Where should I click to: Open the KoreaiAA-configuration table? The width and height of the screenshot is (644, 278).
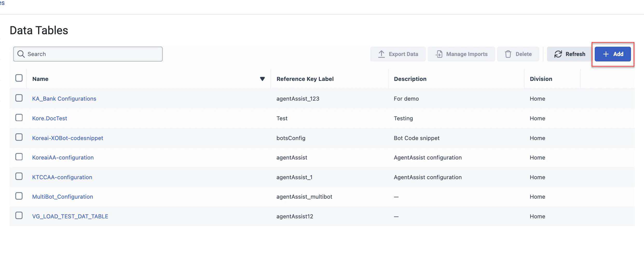[63, 157]
